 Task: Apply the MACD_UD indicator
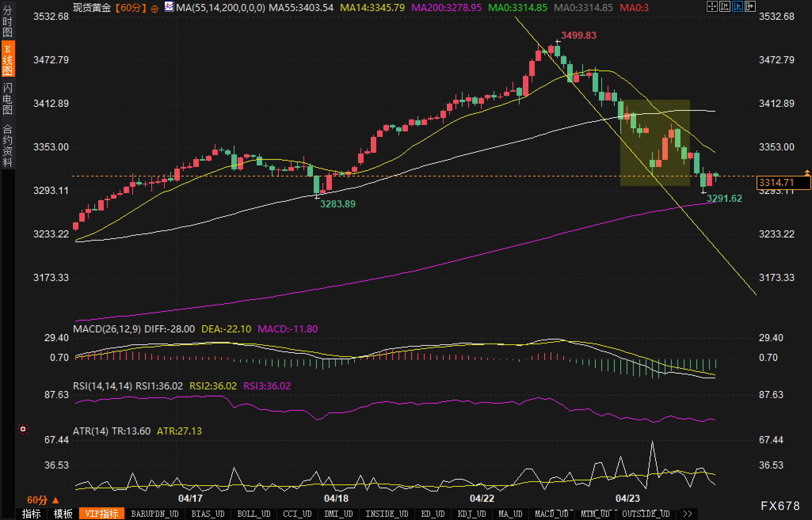(x=551, y=514)
